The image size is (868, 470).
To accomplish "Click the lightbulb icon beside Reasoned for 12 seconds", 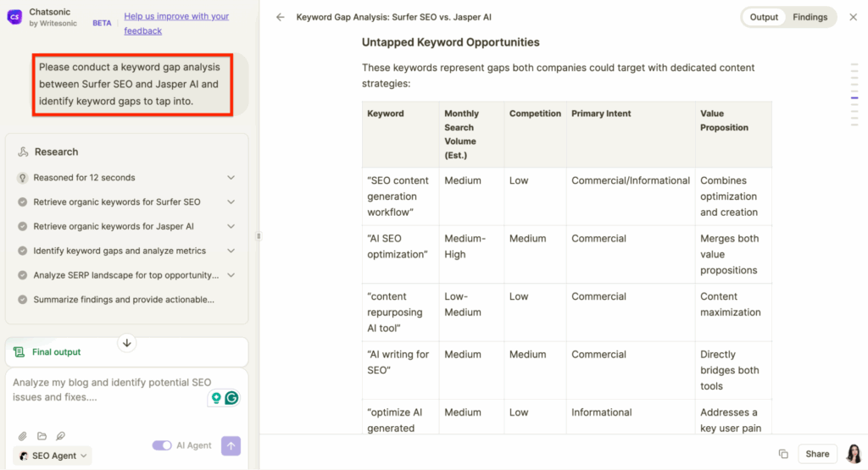I will pos(22,178).
